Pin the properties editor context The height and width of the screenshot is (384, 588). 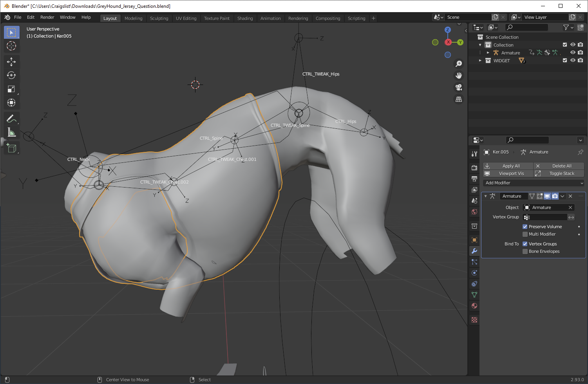click(x=581, y=152)
